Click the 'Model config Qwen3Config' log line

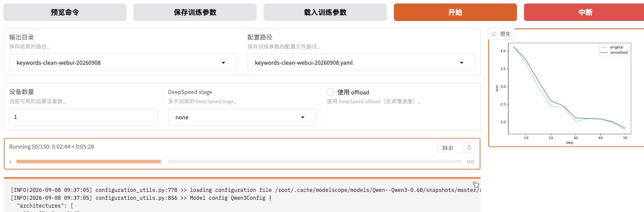click(141, 198)
